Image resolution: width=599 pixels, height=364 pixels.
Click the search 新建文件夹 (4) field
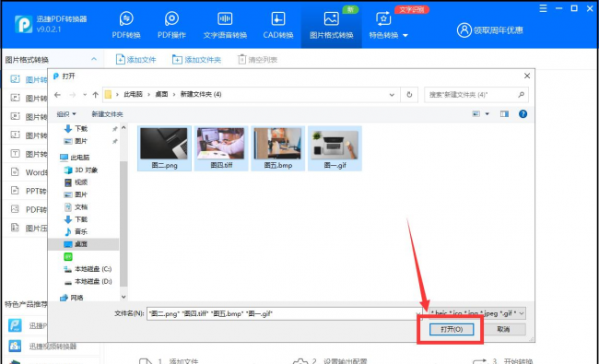pos(476,95)
